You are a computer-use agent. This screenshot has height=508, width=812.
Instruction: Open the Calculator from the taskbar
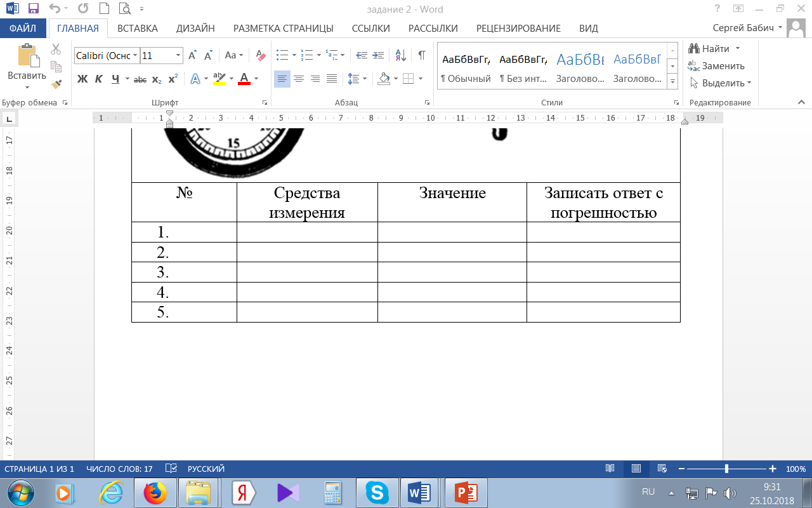(332, 493)
